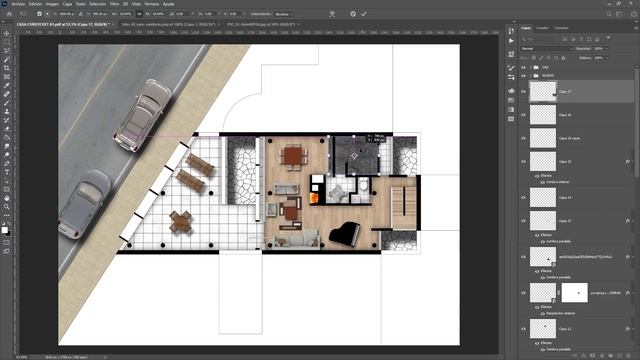Image resolution: width=640 pixels, height=360 pixels.
Task: Open the Brushes panel icon
Action: click(x=511, y=68)
